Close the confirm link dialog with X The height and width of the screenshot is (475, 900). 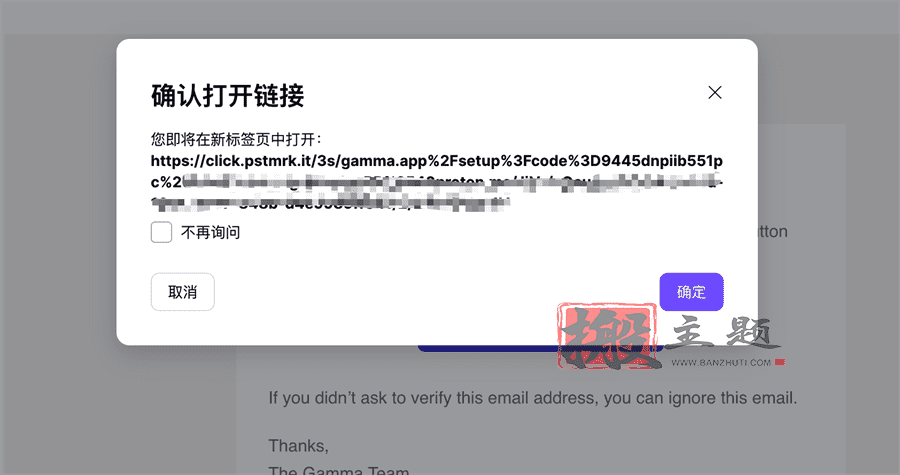[x=715, y=92]
